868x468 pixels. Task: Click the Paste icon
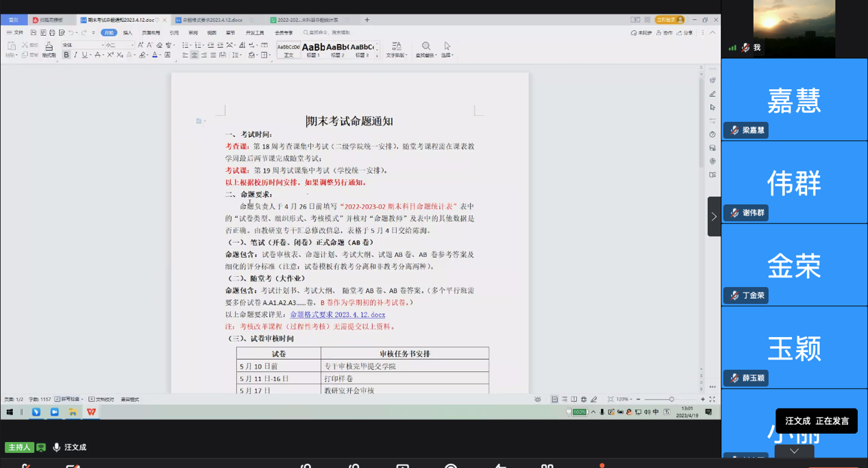pos(11,46)
